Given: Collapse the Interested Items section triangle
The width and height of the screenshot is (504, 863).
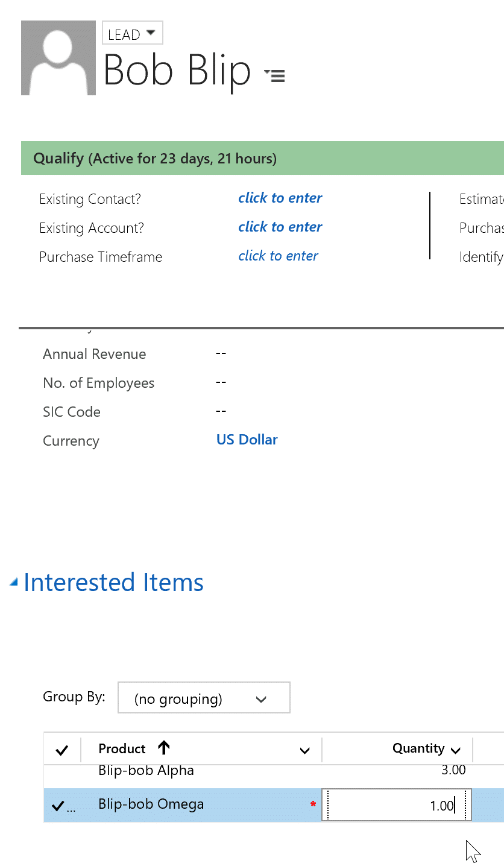Looking at the screenshot, I should click(13, 582).
